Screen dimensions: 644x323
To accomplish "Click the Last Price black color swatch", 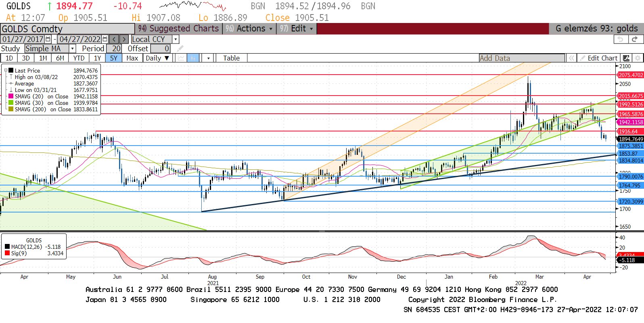I will pyautogui.click(x=11, y=71).
